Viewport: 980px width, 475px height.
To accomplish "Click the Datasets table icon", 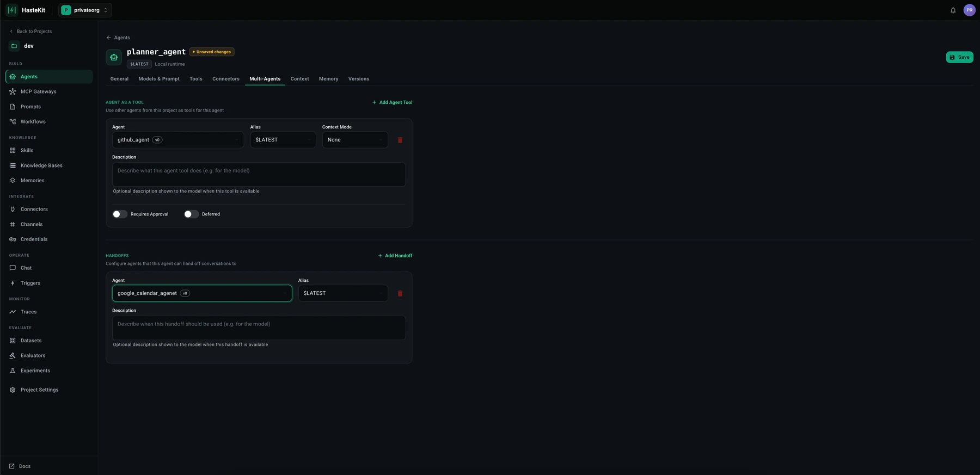I will pos(13,341).
